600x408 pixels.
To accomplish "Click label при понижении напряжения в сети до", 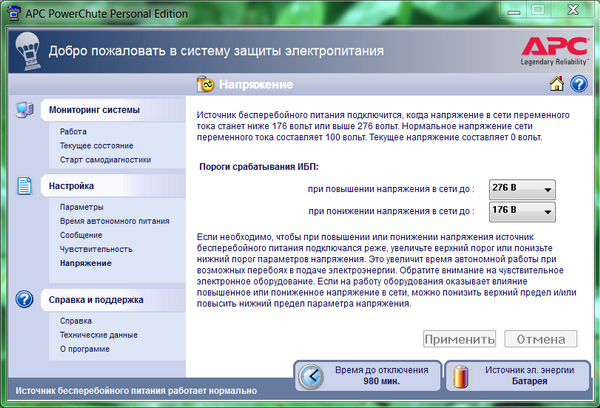I will (391, 211).
